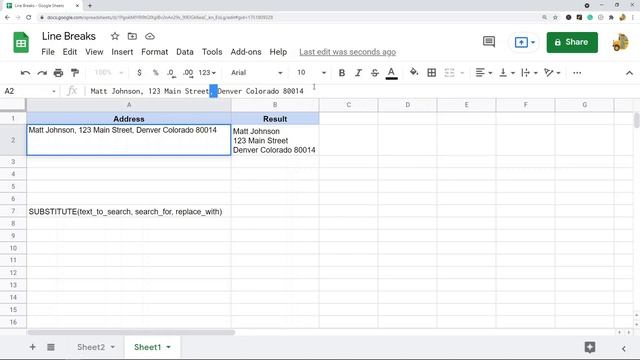Click the Line Breaks document title
Image resolution: width=640 pixels, height=360 pixels.
(69, 36)
